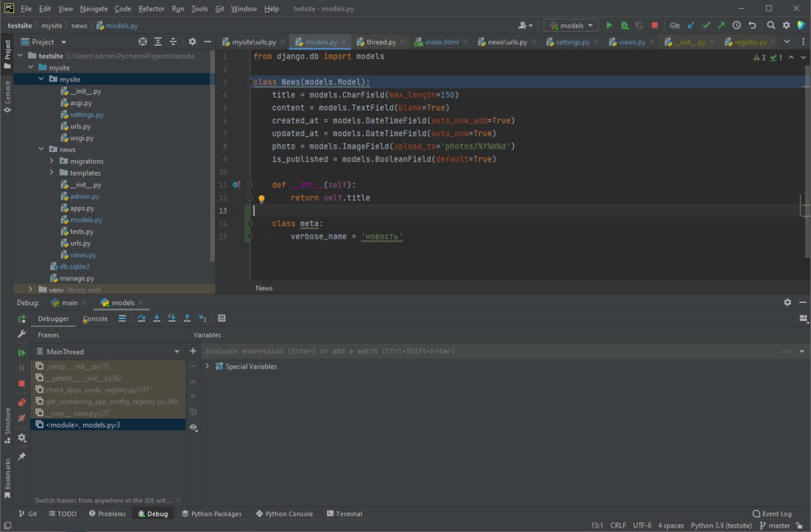Expand Special Variables node

click(x=207, y=367)
